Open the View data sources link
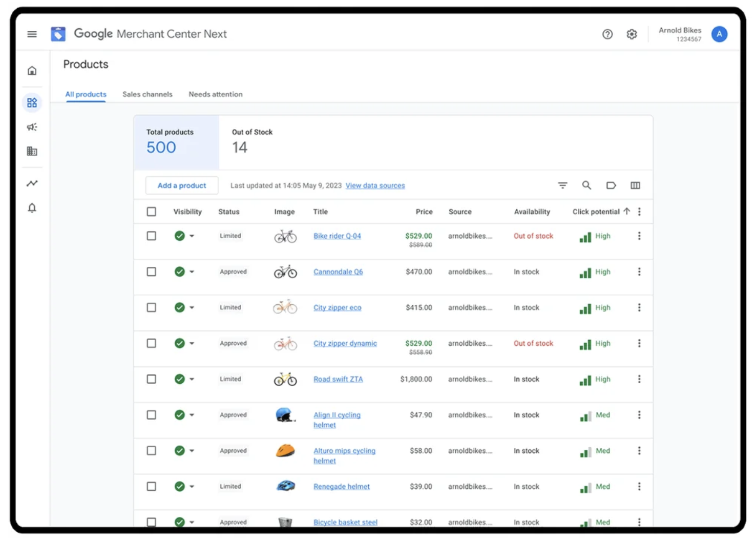The width and height of the screenshot is (756, 542). pos(375,185)
